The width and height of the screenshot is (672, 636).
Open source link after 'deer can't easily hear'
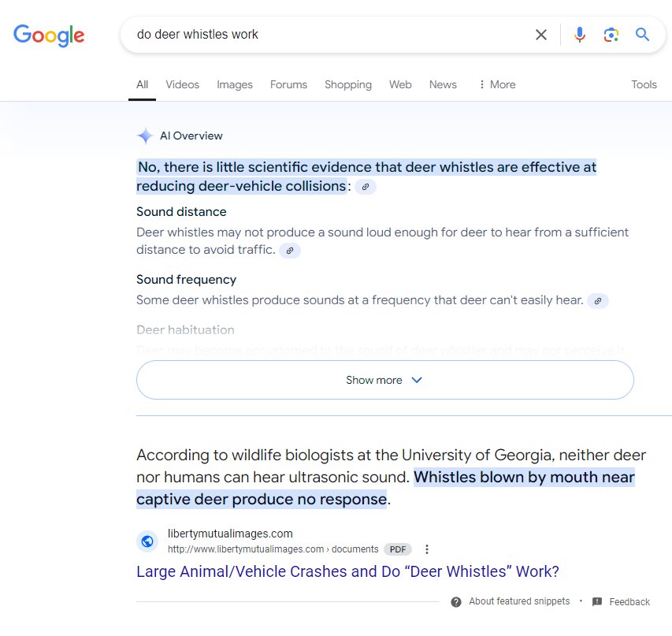click(598, 300)
